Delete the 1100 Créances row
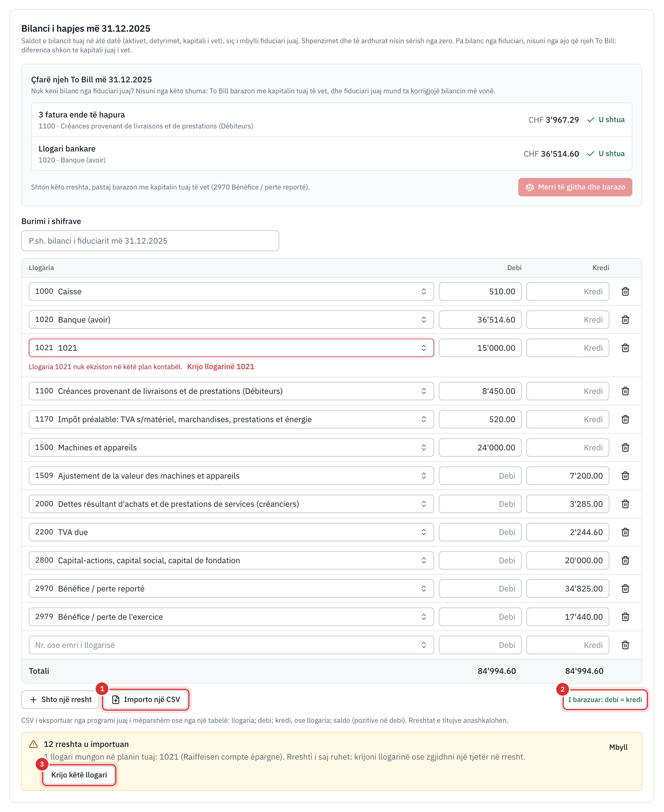The image size is (664, 812). click(x=625, y=391)
